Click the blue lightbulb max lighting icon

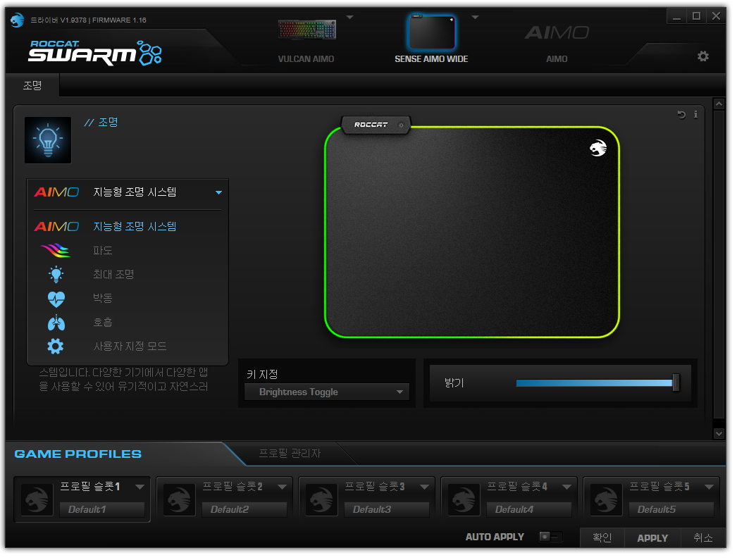coord(56,275)
